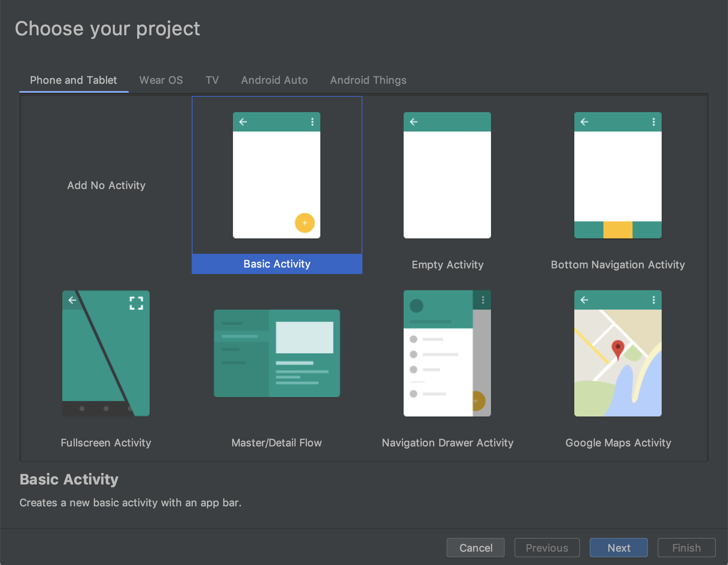Pick the Navigation Drawer Activity template
728x565 pixels.
tap(447, 353)
